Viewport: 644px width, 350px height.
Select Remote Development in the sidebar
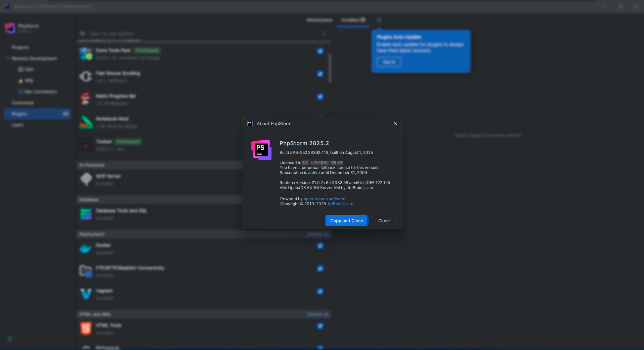(x=34, y=58)
